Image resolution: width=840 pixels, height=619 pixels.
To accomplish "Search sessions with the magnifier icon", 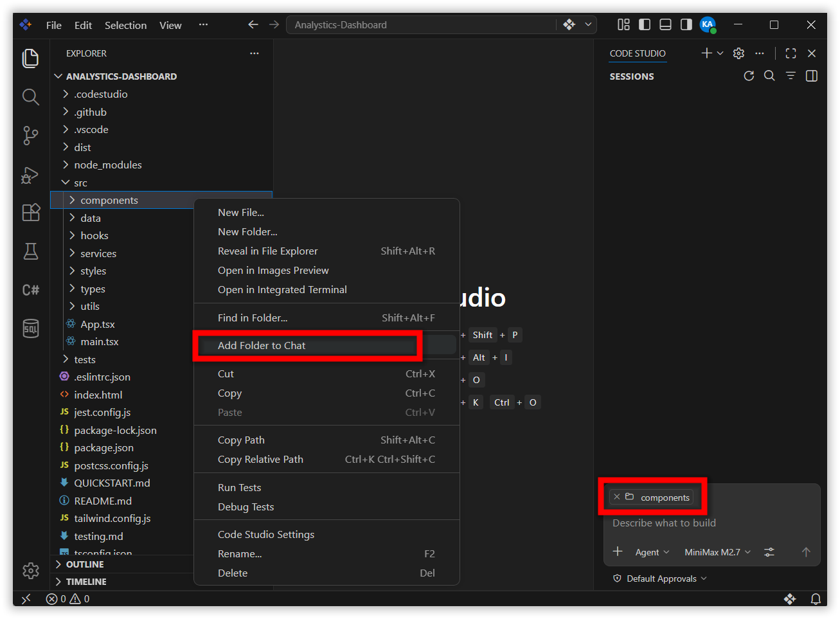I will click(769, 76).
